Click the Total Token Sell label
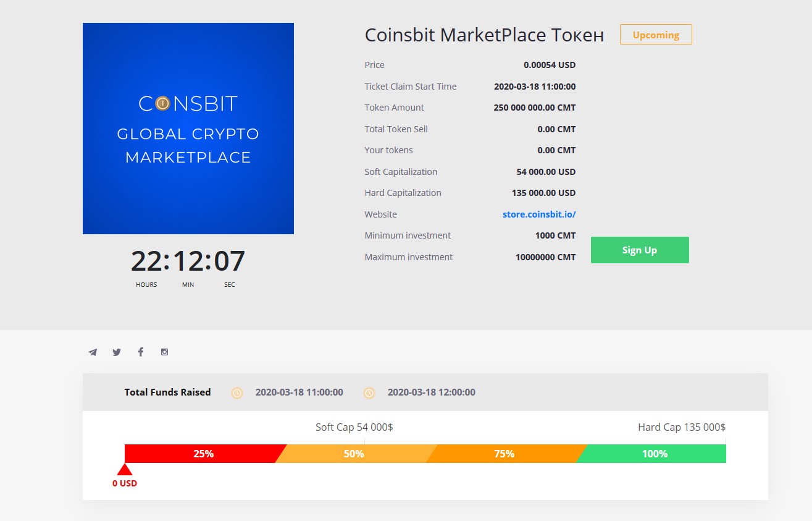Screen dimensions: 812x521 coord(396,129)
